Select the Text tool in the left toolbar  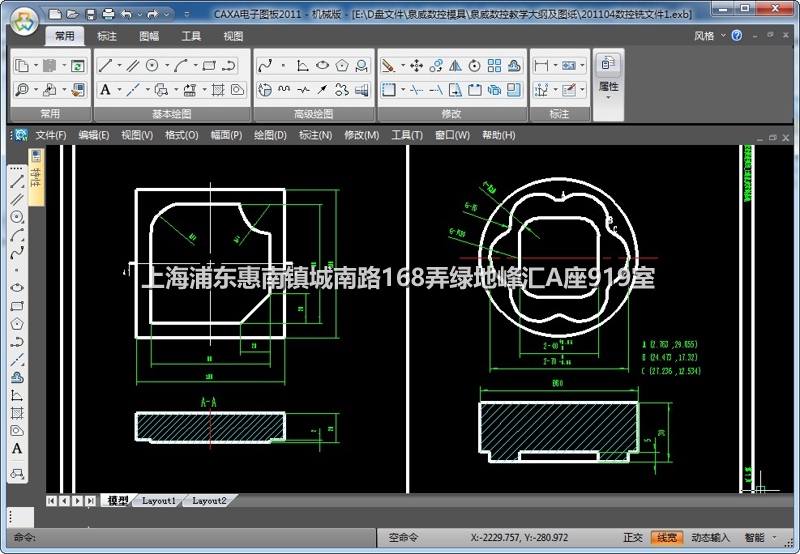[17, 449]
